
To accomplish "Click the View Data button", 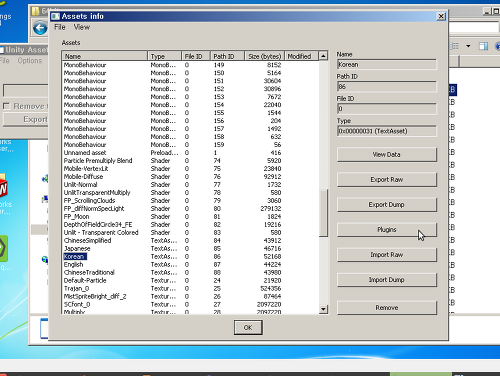I will point(387,155).
